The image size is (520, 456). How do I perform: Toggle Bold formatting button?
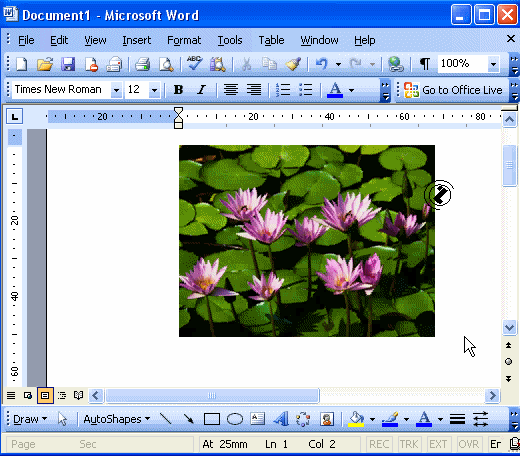tap(178, 90)
